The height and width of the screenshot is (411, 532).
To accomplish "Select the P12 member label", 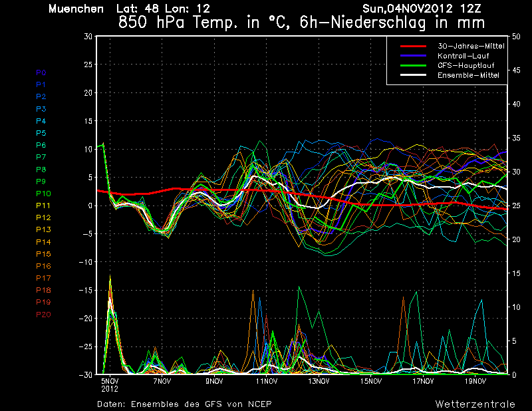I will (x=43, y=217).
